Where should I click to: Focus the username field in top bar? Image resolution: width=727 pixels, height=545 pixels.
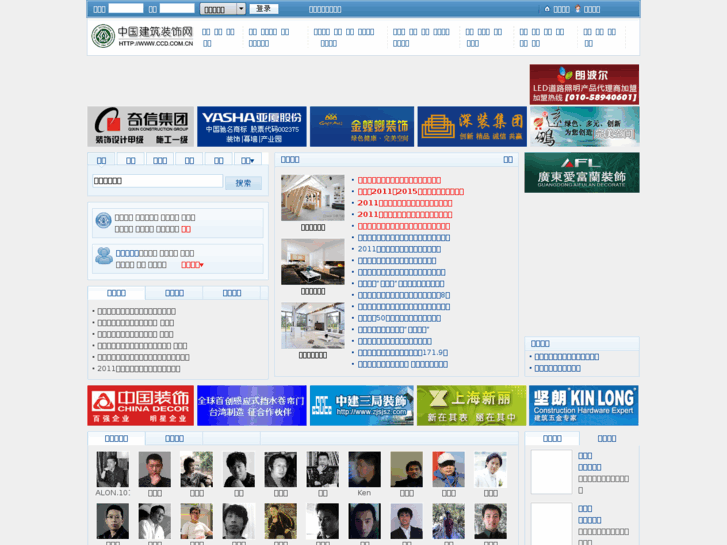[126, 8]
